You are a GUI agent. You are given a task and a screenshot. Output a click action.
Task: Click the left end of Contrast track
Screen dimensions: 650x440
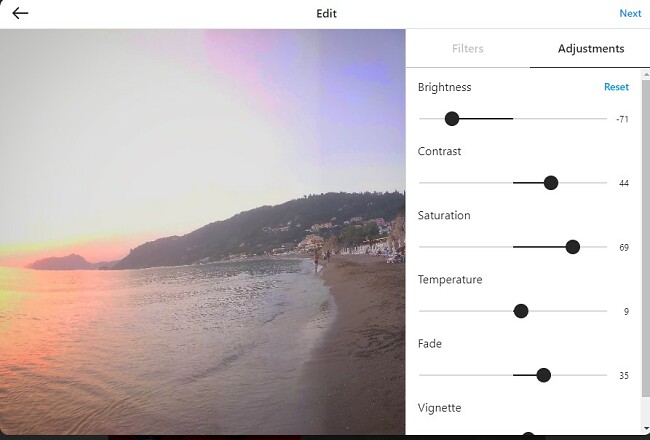[421, 183]
